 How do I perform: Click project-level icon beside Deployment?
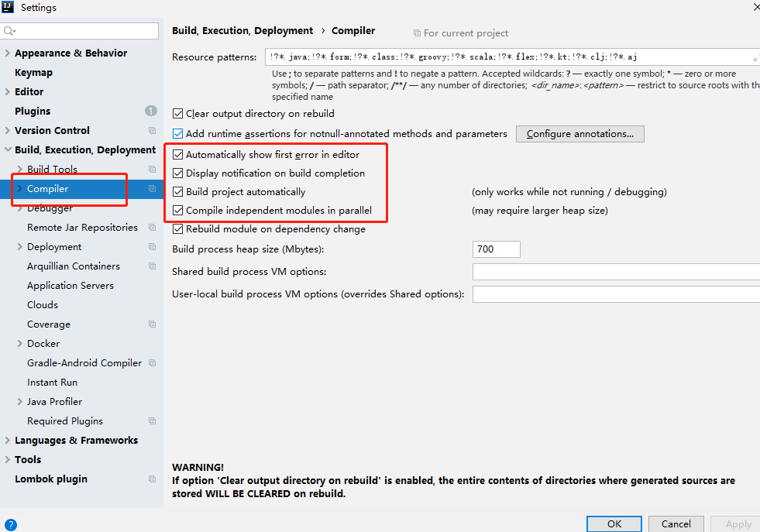point(152,246)
